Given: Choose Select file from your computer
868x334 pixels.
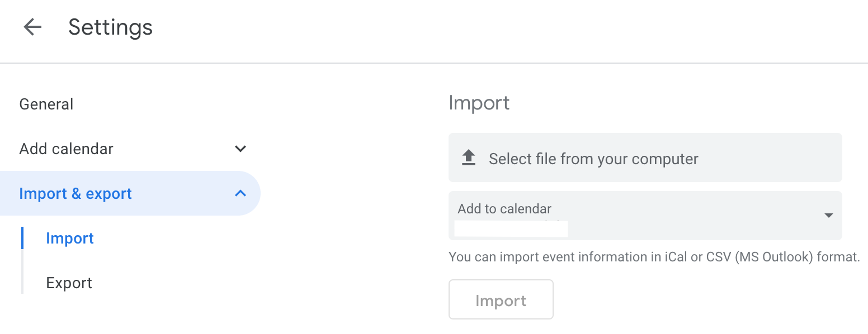Looking at the screenshot, I should tap(593, 159).
